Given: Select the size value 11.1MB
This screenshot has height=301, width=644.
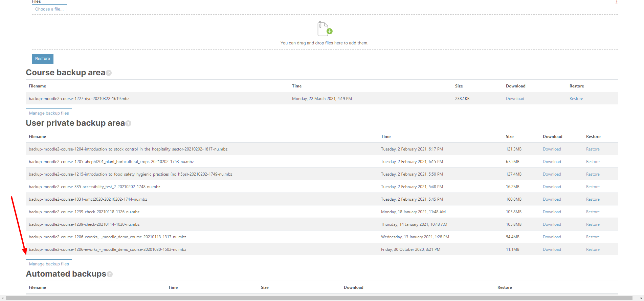Looking at the screenshot, I should click(513, 249).
